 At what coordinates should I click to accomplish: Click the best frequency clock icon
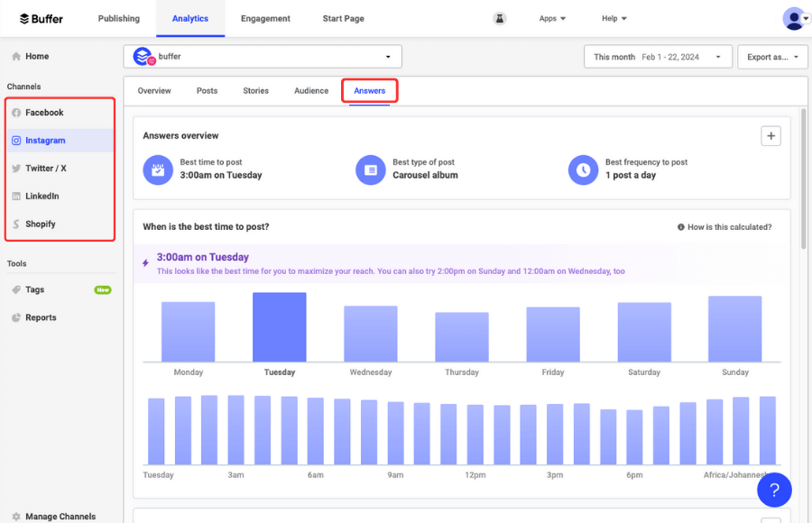[584, 170]
